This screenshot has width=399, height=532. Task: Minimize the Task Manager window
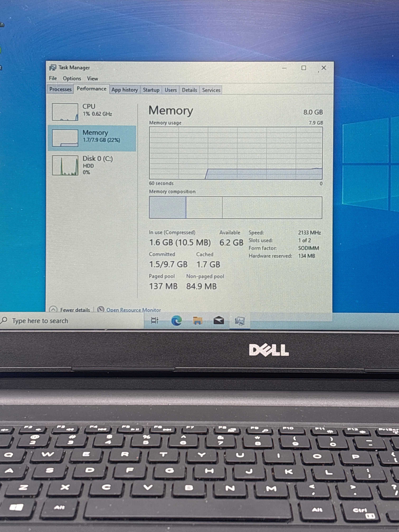point(284,68)
